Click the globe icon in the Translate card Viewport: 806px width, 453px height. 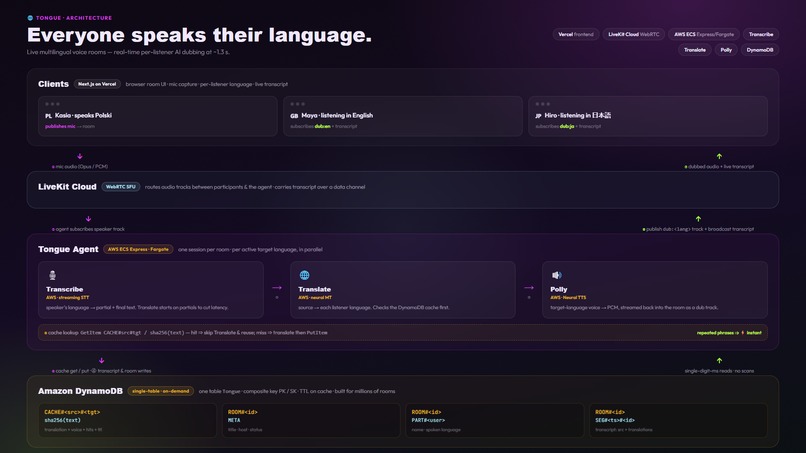pos(304,275)
